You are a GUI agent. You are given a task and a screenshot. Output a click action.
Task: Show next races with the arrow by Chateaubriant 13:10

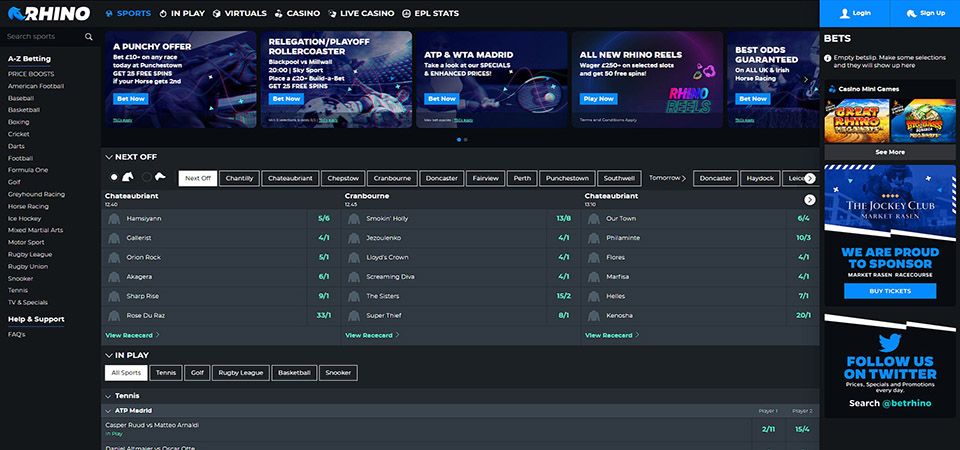click(x=810, y=200)
